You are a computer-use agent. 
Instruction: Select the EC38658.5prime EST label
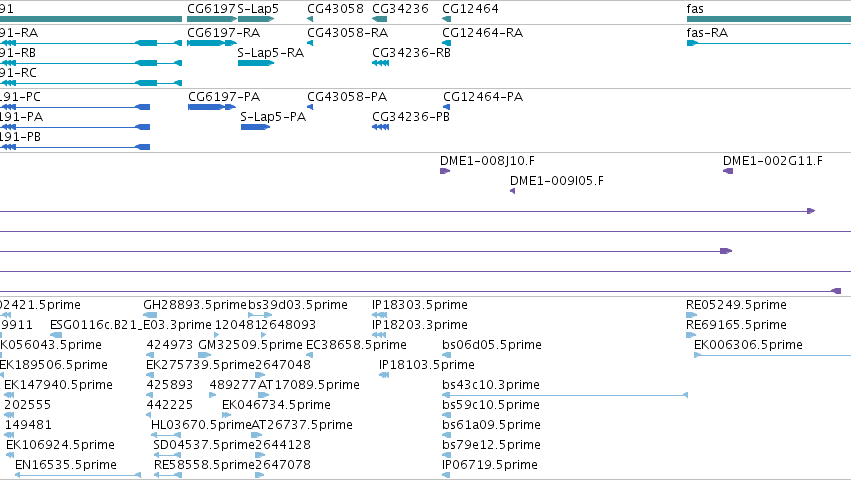(356, 345)
